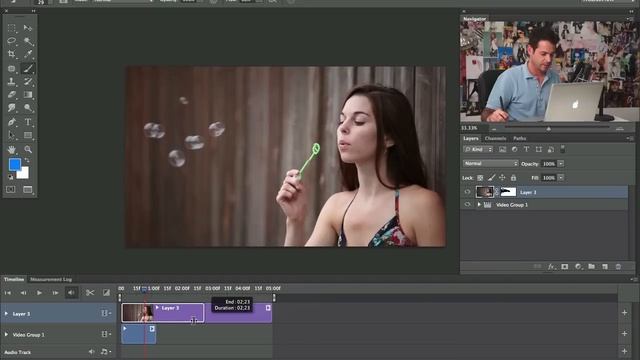Toggle the adjustment layers filter
The image size is (640, 360).
(514, 149)
